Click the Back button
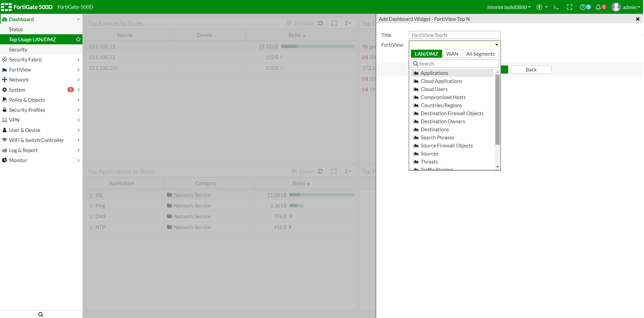The image size is (644, 318). [x=531, y=70]
